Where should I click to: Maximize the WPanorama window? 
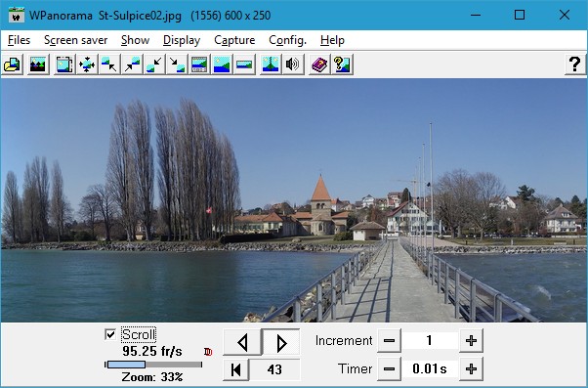tap(520, 15)
